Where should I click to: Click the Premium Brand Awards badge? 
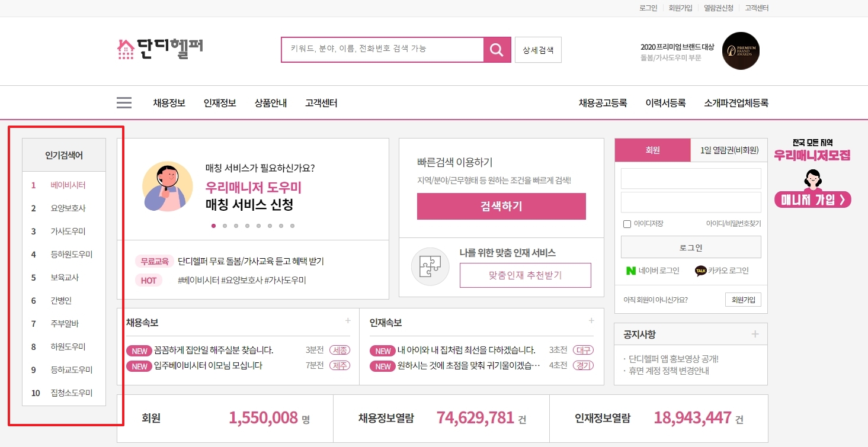point(740,51)
